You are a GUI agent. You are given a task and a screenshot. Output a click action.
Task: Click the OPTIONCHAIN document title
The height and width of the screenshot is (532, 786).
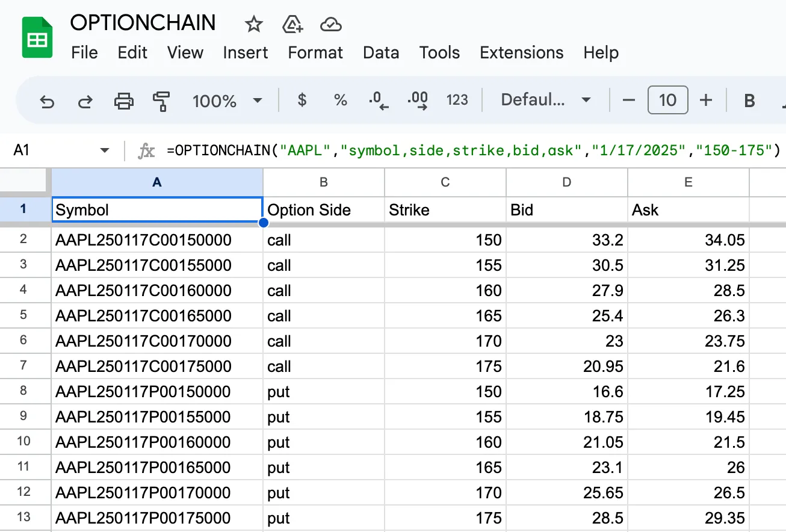pyautogui.click(x=143, y=23)
